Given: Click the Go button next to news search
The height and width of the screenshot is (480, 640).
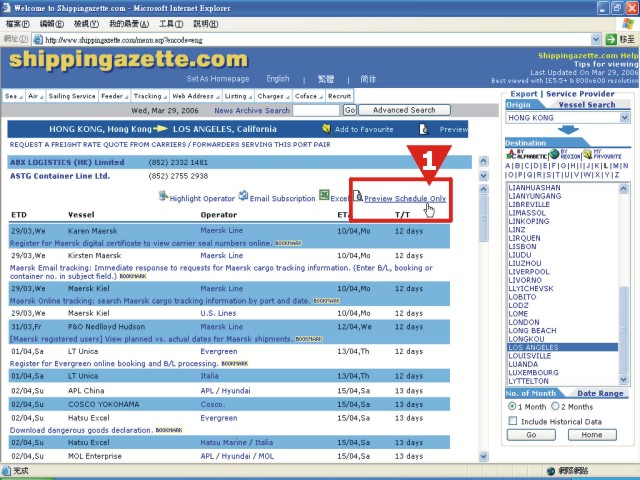Looking at the screenshot, I should pos(349,110).
